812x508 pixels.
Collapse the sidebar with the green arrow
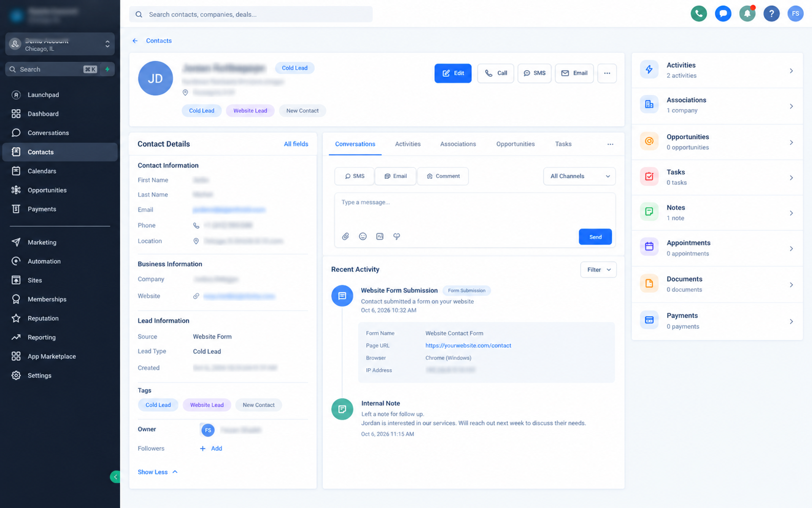pyautogui.click(x=115, y=477)
